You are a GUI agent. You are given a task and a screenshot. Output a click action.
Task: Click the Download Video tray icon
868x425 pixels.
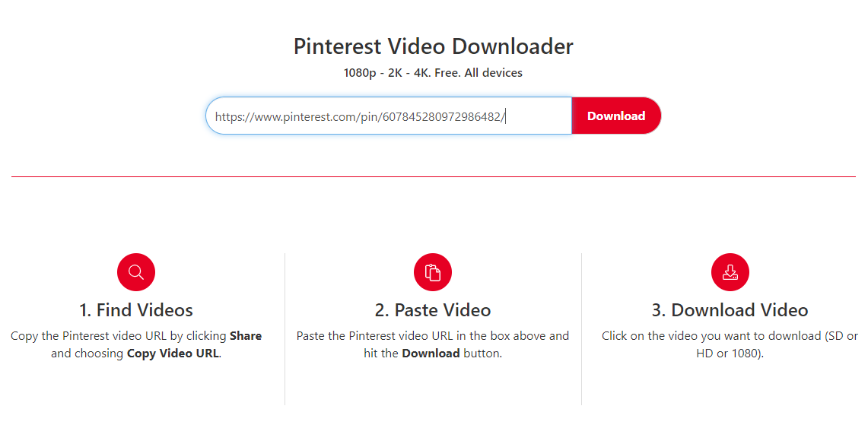point(730,272)
